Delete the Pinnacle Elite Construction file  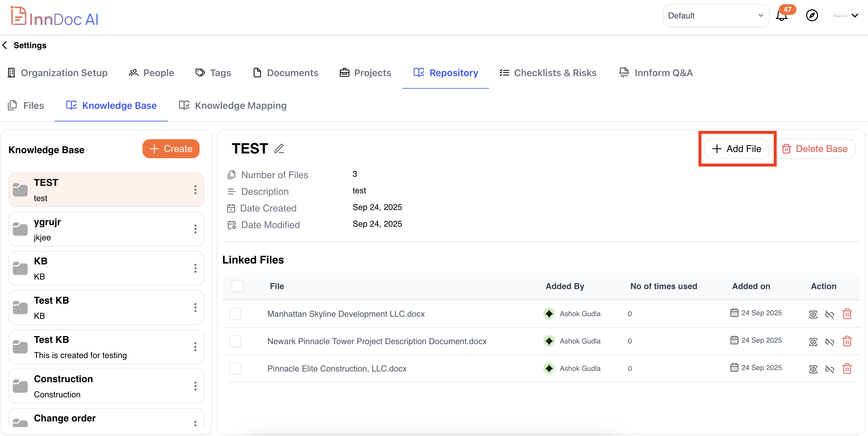(847, 368)
